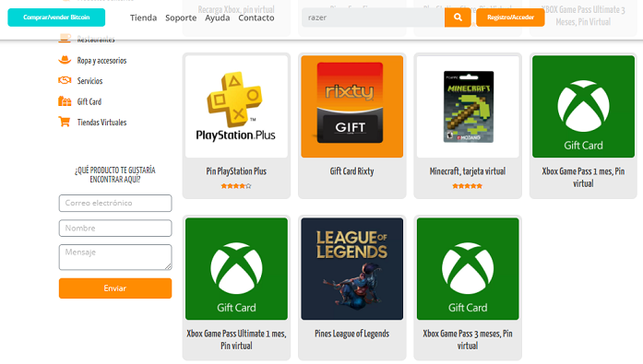
Task: Open the Gift Card present icon
Action: pos(65,101)
